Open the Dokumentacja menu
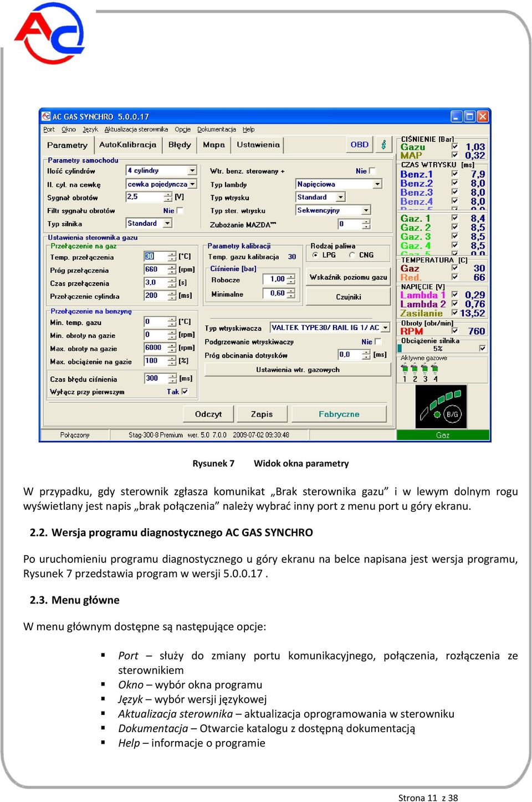The width and height of the screenshot is (532, 802). click(x=217, y=129)
